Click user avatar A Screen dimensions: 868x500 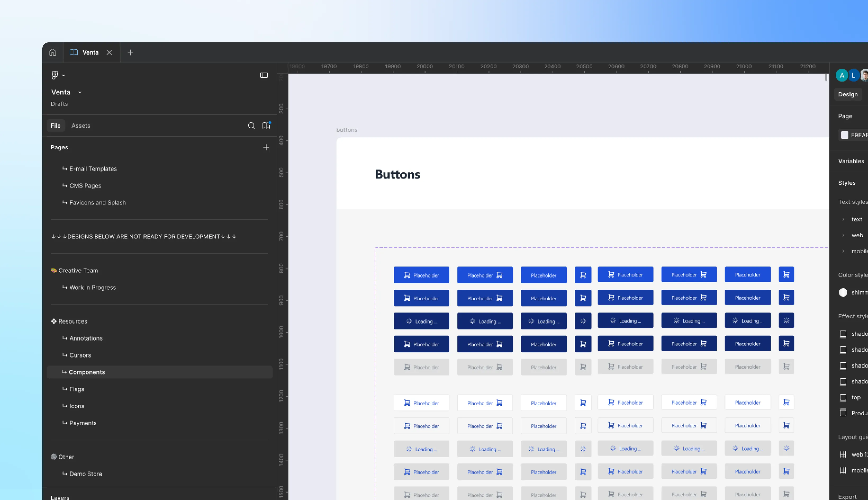[x=842, y=75]
